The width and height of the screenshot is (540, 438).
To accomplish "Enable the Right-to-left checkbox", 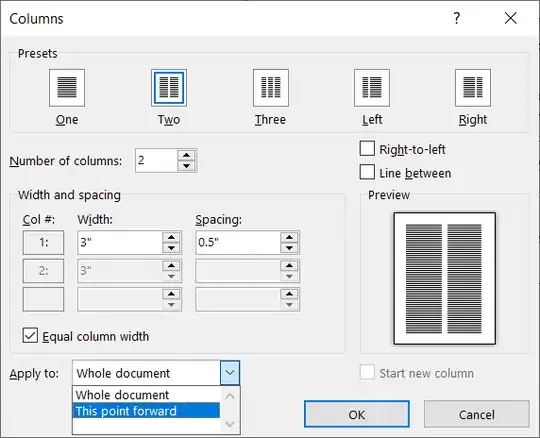I will point(367,149).
